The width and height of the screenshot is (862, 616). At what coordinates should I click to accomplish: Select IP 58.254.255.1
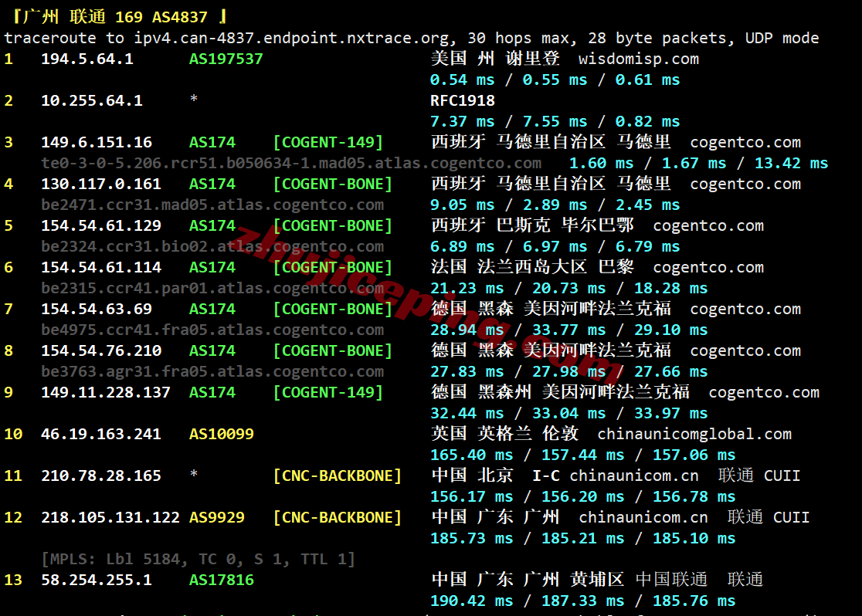click(97, 580)
